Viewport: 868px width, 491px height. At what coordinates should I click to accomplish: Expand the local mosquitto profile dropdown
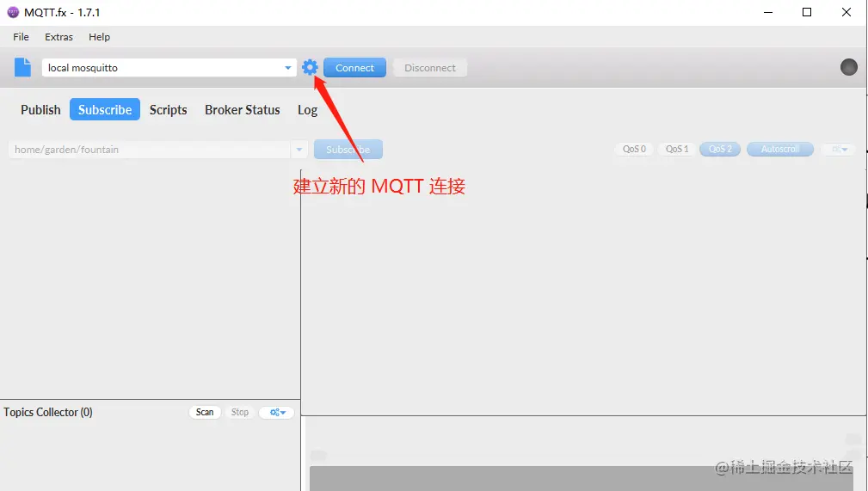288,68
